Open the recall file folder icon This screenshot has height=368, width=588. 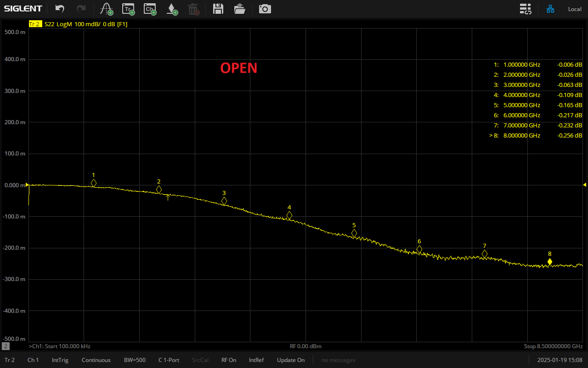239,9
